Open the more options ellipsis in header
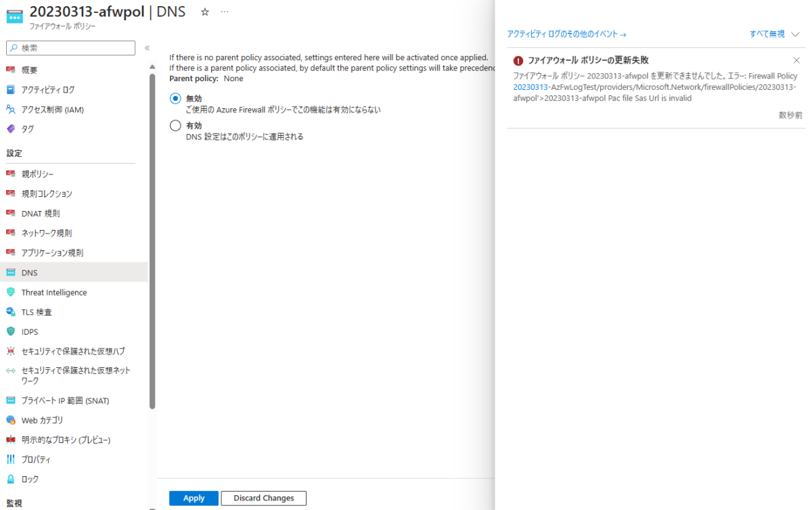812x510 pixels. pos(225,12)
